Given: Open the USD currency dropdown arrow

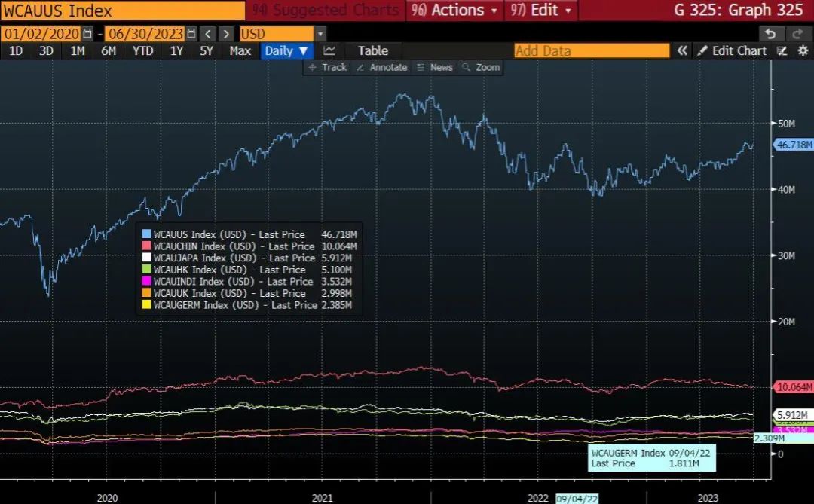Looking at the screenshot, I should pyautogui.click(x=320, y=34).
